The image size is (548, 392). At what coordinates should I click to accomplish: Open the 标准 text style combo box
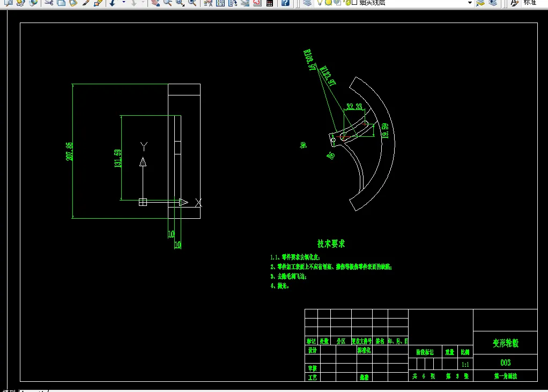pyautogui.click(x=535, y=3)
